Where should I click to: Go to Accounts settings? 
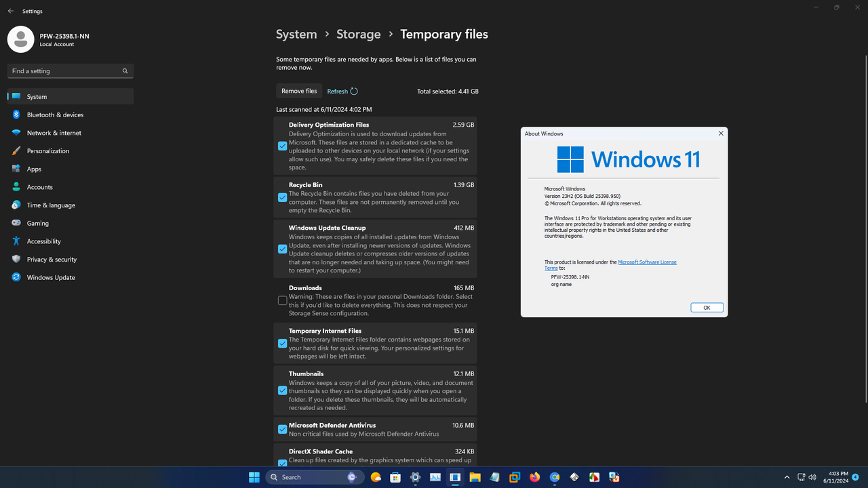click(x=71, y=187)
